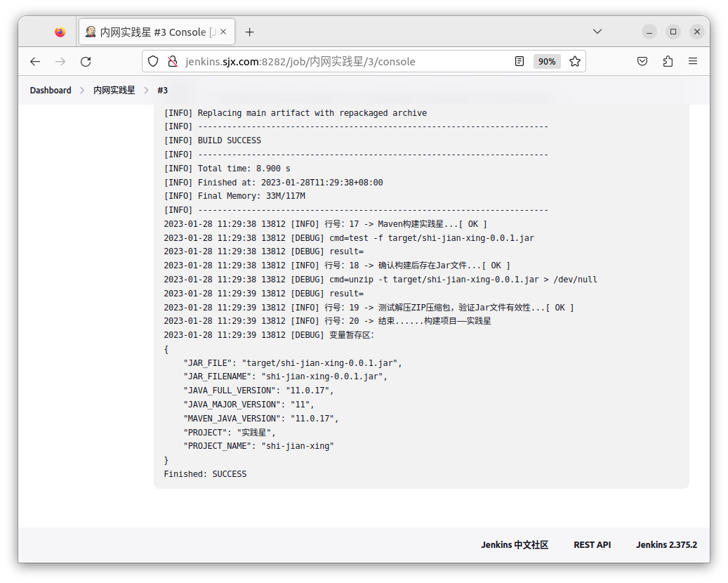Go to the Dashboard breadcrumb
728x583 pixels.
pyautogui.click(x=51, y=90)
